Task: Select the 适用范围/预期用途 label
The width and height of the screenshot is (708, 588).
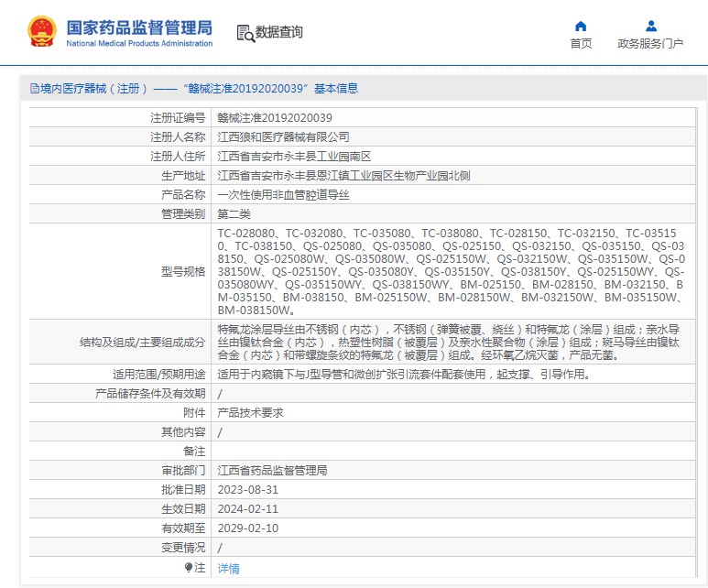Action: [x=159, y=375]
